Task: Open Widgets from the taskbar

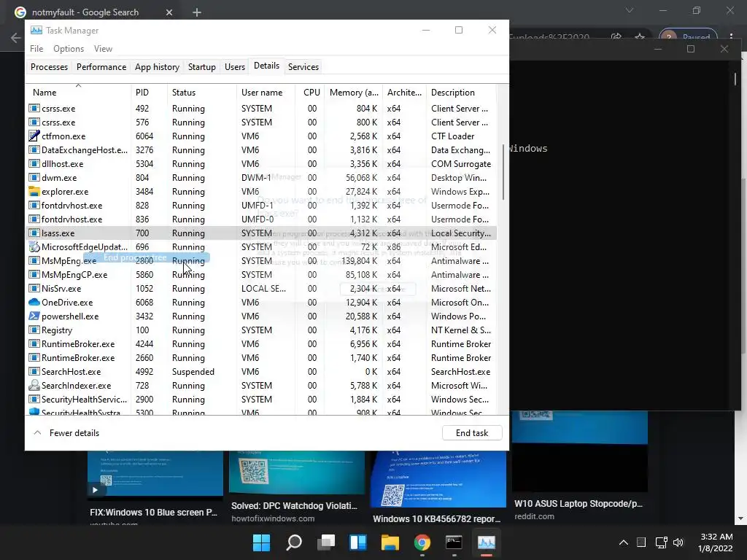Action: 357,542
